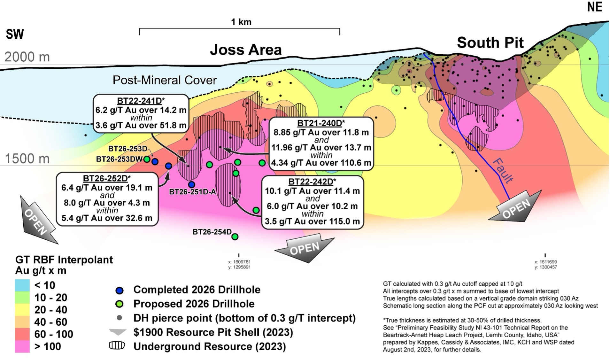610x364 pixels.
Task: Click the BT22-241D callout title
Action: [141, 101]
